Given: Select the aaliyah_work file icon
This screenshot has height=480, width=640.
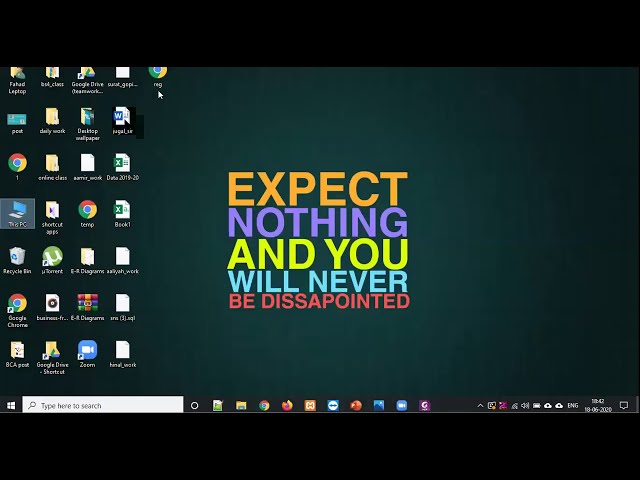Looking at the screenshot, I should pos(122,260).
